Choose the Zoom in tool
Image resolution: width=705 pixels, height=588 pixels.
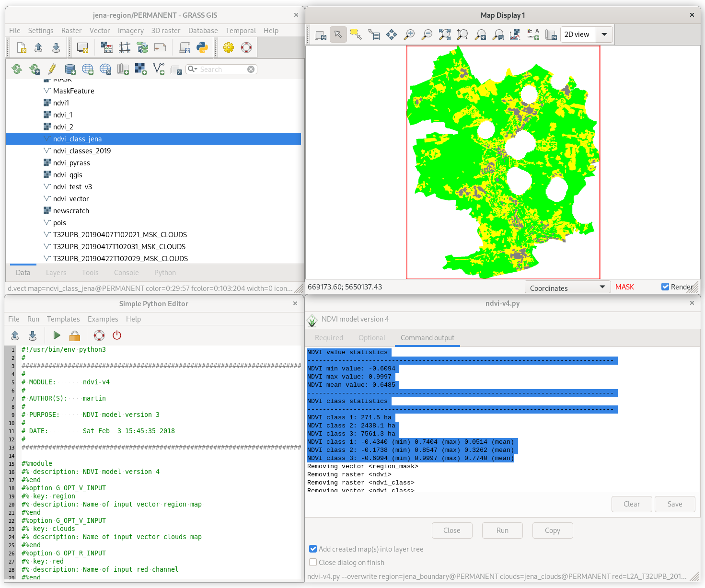click(409, 35)
